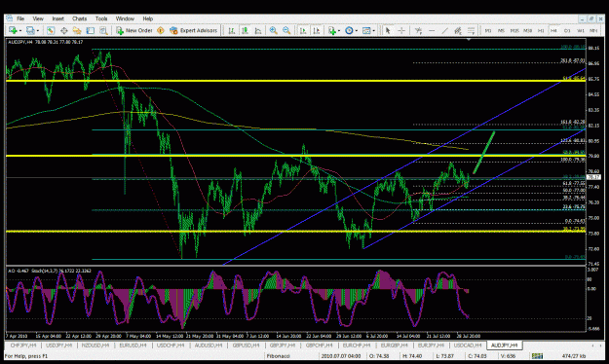The height and width of the screenshot is (364, 609).
Task: Switch chart to line chart icon
Action: 258,30
